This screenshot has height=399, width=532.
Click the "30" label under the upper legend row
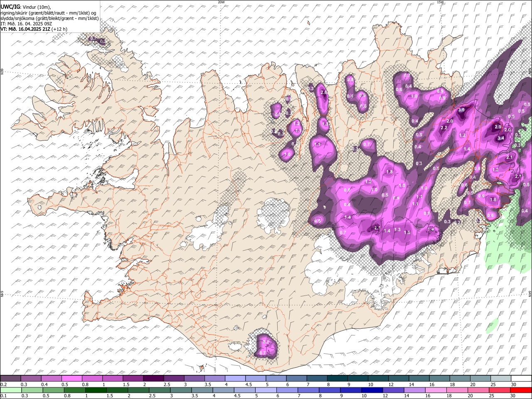513,384
